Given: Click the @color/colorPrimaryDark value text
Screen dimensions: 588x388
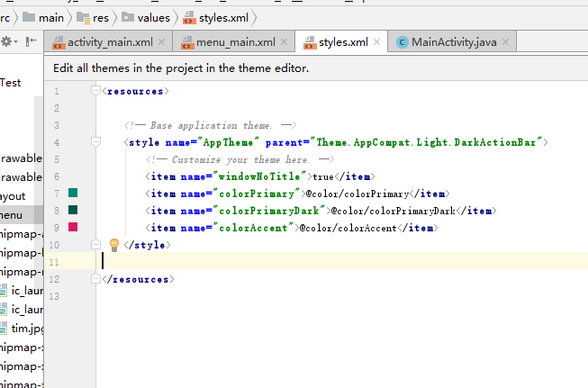Looking at the screenshot, I should pos(394,211).
